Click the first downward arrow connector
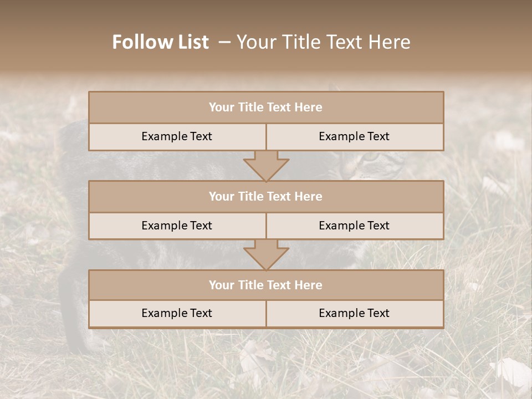The width and height of the screenshot is (532, 399). 266,165
